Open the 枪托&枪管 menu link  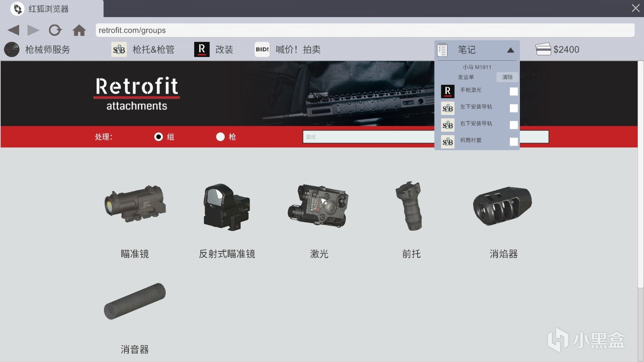point(154,50)
